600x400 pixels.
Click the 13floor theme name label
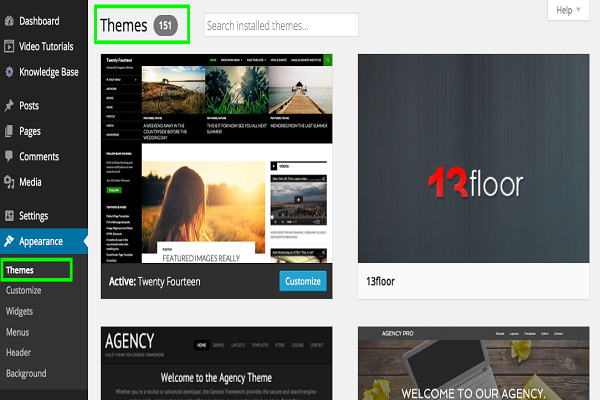(x=380, y=281)
